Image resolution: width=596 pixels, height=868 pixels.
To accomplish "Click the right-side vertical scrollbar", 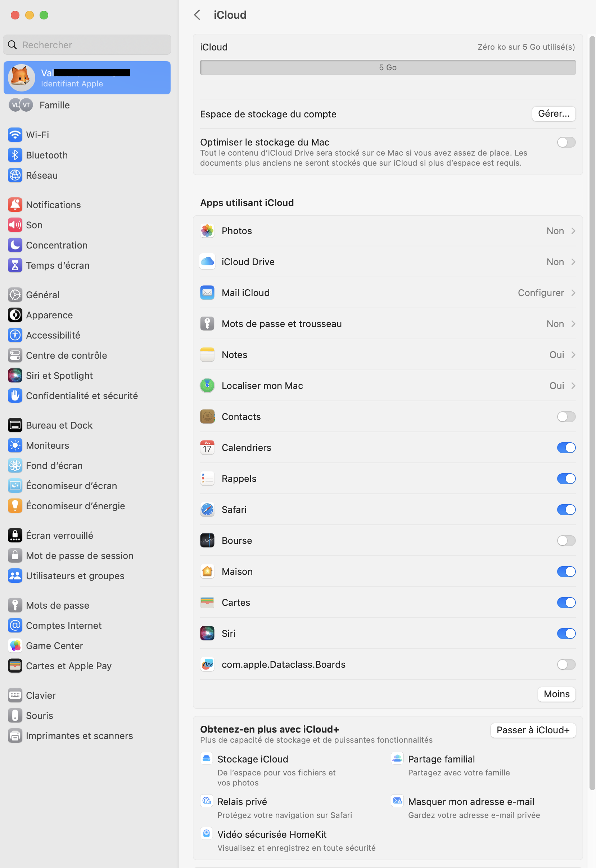I will [592, 413].
